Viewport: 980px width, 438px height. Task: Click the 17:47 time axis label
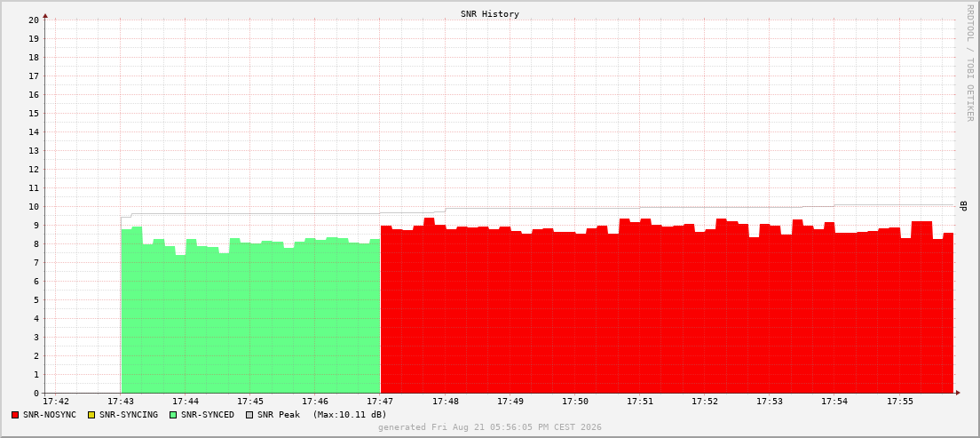tap(380, 401)
